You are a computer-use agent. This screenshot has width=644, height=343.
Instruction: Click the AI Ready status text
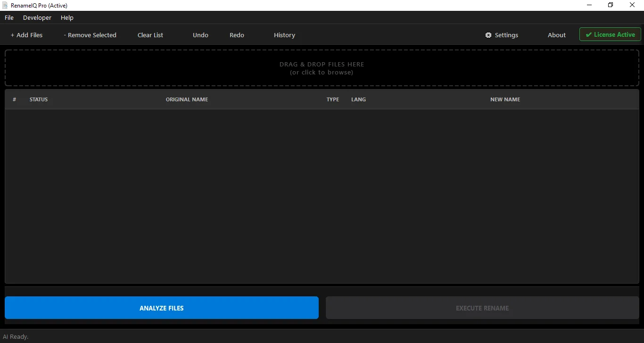click(x=16, y=336)
